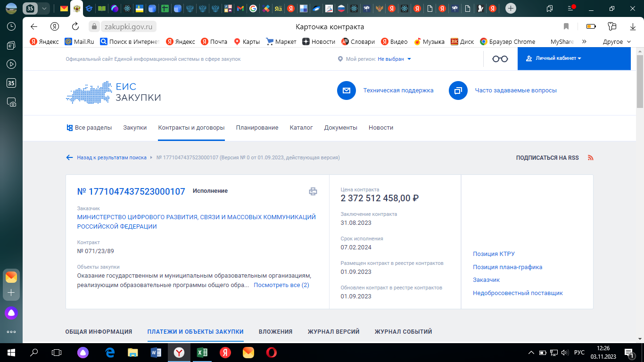Print the contract card via printer icon
Viewport: 644px width, 362px height.
pos(313,191)
